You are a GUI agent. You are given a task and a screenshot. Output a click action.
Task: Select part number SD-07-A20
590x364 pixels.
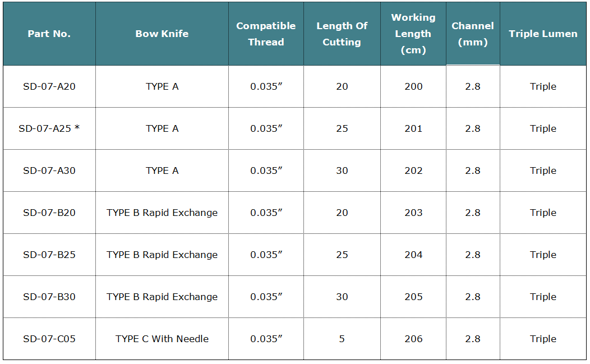(x=49, y=86)
